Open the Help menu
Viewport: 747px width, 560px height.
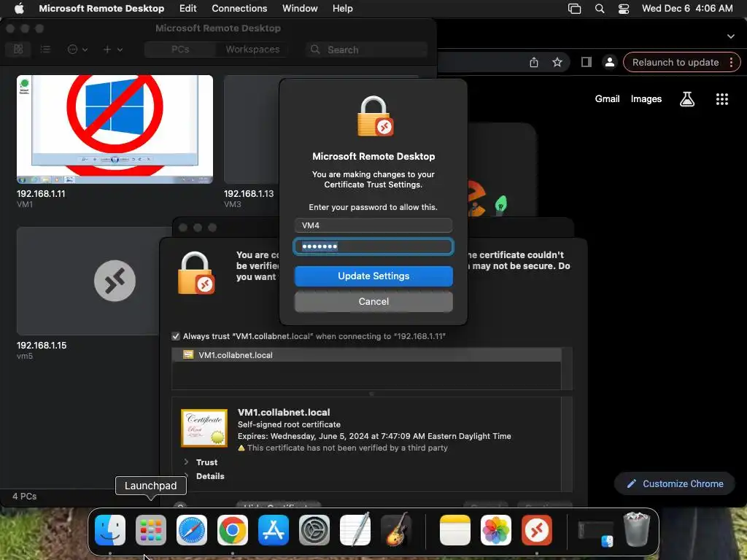pos(342,8)
